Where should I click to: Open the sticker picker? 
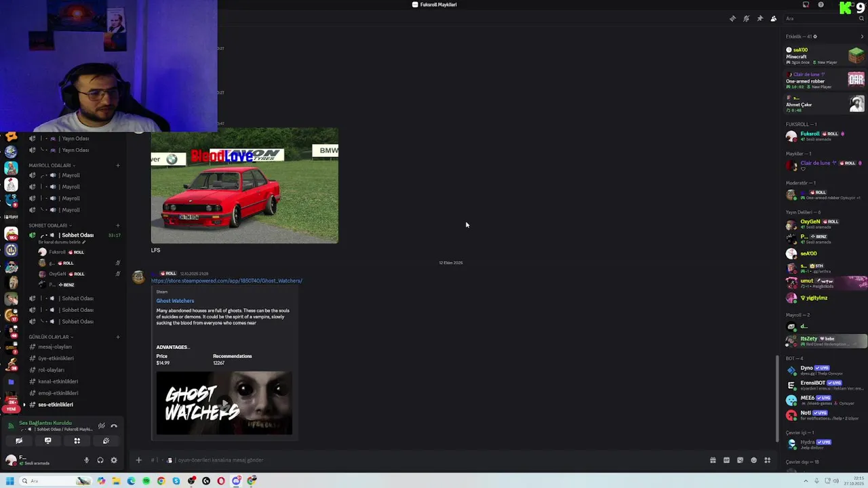pos(740,460)
